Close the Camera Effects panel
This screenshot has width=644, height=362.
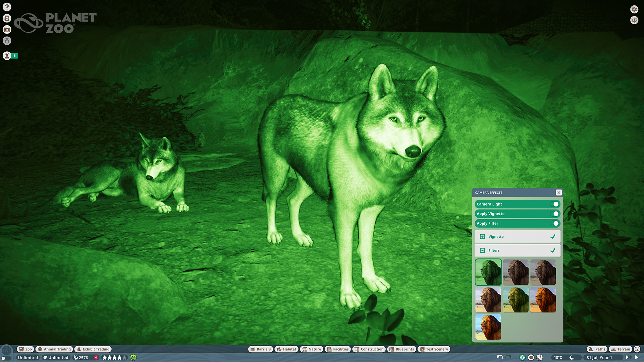pos(559,192)
